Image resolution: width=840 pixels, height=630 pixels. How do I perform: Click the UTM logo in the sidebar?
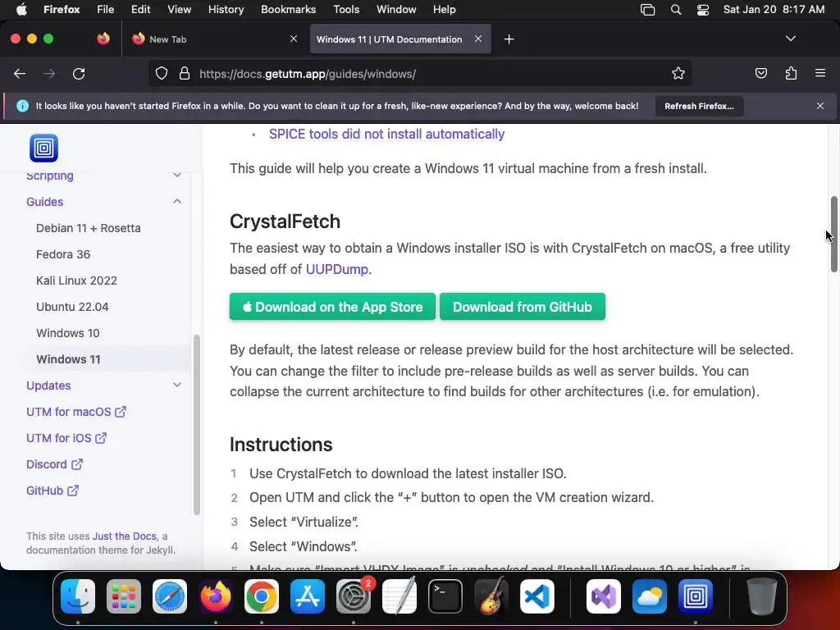click(44, 148)
